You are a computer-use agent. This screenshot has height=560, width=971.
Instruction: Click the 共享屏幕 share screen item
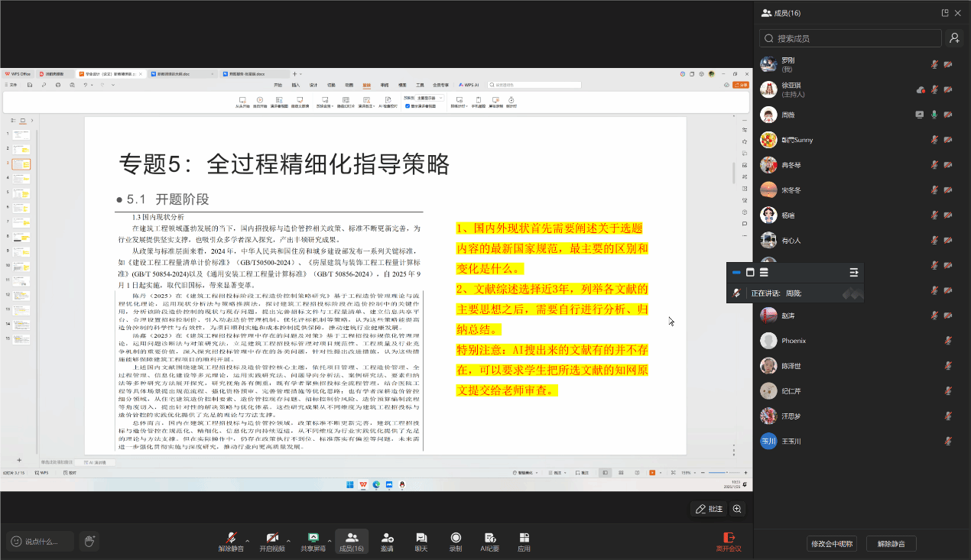312,541
